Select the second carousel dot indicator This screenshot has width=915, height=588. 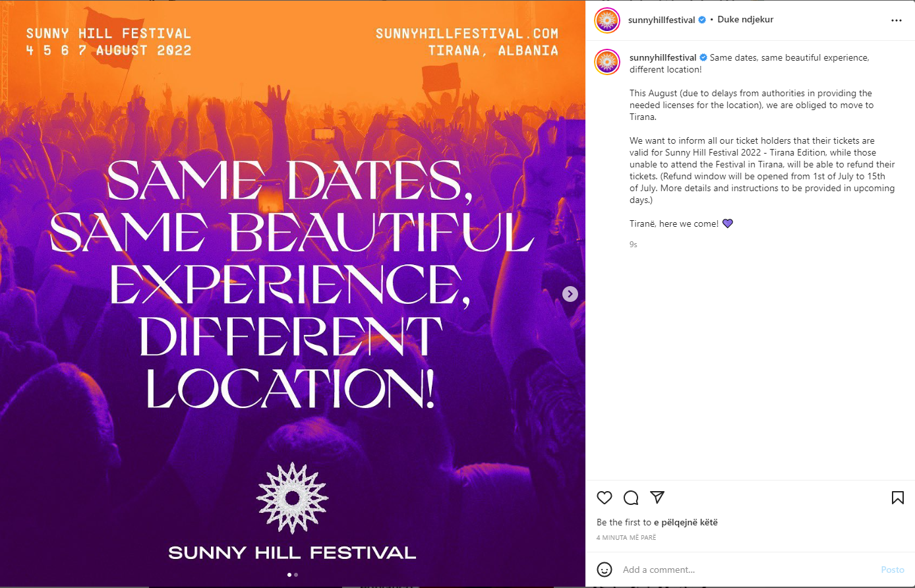point(296,575)
